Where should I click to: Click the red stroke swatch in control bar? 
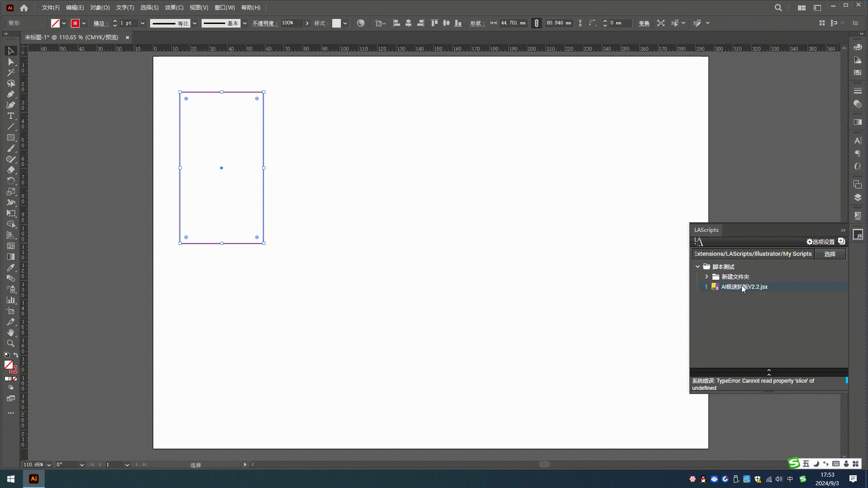[75, 23]
